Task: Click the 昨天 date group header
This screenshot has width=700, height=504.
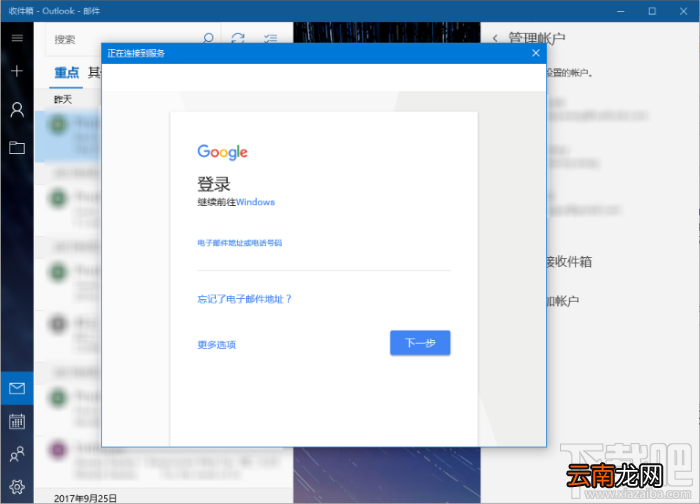Action: [x=63, y=100]
